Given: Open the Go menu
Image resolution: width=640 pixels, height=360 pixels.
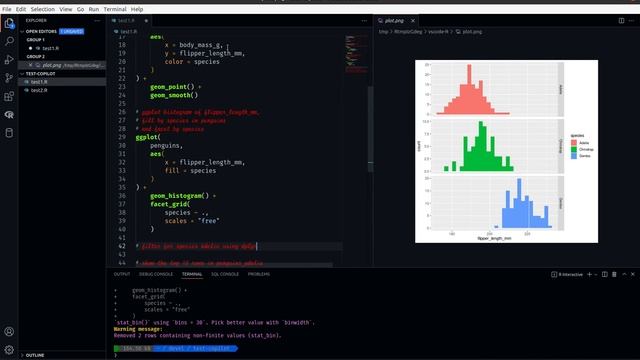Looking at the screenshot, I should tap(80, 9).
